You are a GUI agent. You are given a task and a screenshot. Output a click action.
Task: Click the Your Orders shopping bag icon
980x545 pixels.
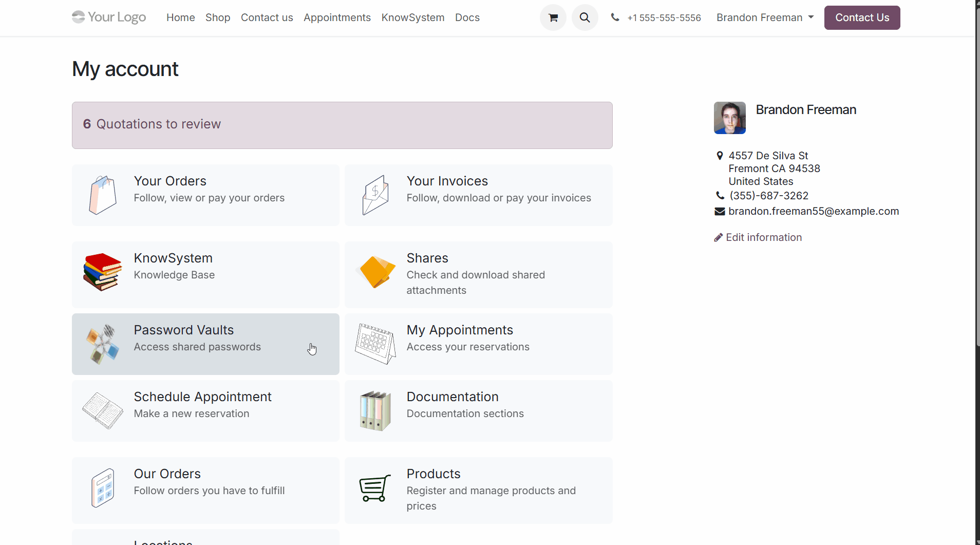point(103,195)
